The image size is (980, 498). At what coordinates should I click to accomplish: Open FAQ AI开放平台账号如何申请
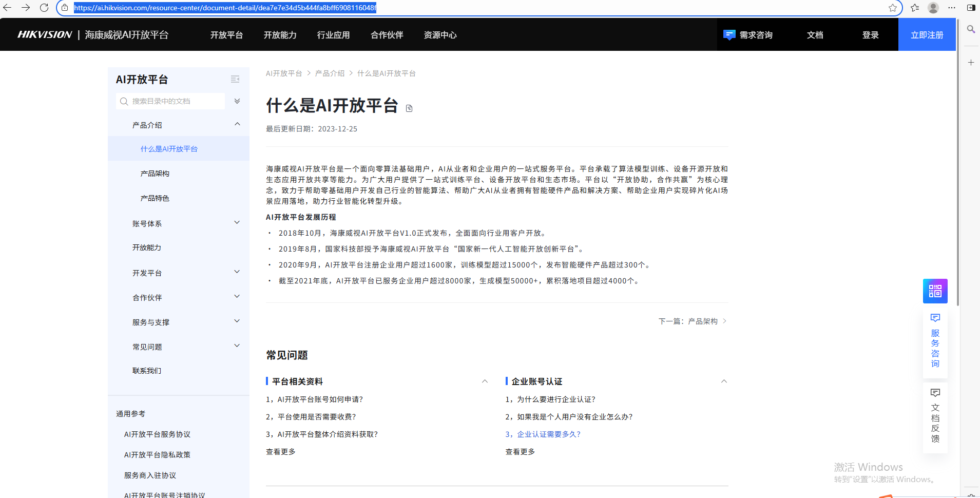[x=314, y=399]
